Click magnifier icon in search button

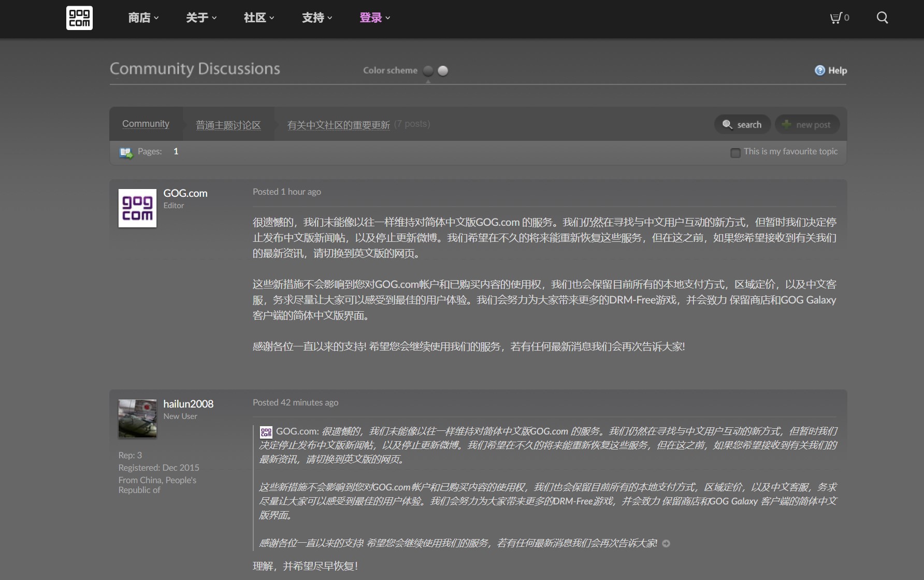[x=727, y=124]
